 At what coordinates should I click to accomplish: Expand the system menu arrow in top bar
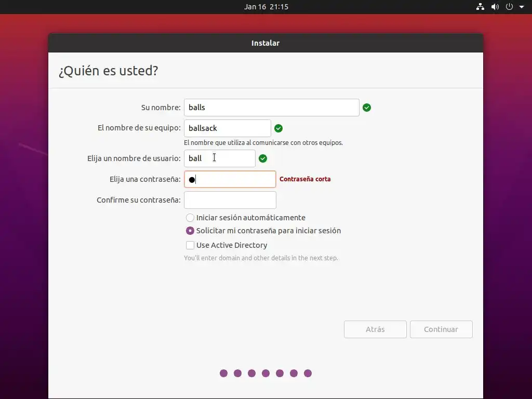point(522,7)
